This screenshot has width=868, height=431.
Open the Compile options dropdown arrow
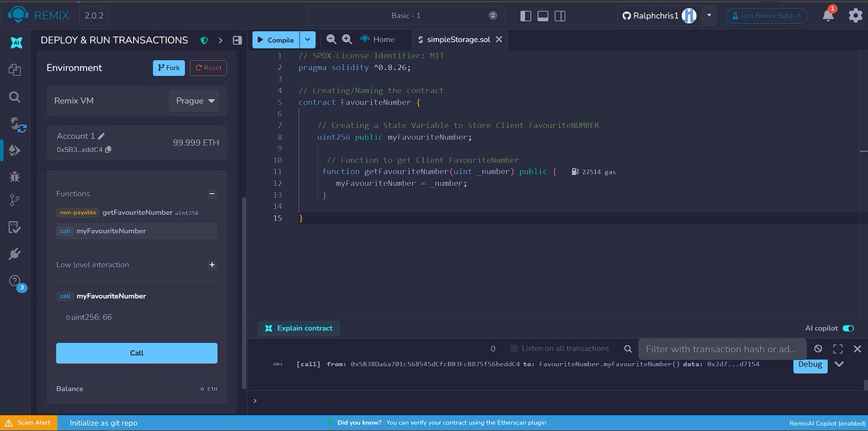[x=309, y=40]
